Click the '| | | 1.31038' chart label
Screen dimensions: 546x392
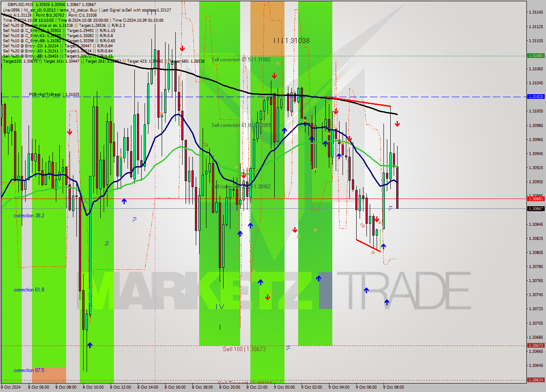click(291, 40)
